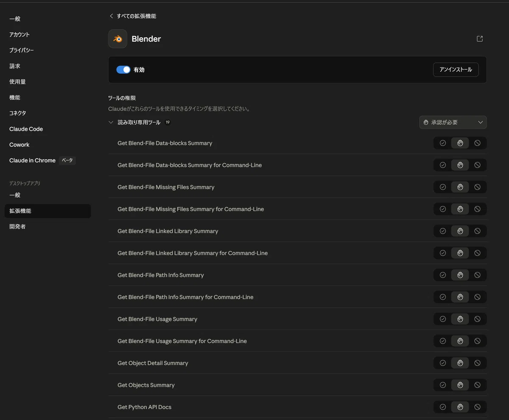Block the Get Object Detail Summary tool
This screenshot has height=420, width=509.
477,363
